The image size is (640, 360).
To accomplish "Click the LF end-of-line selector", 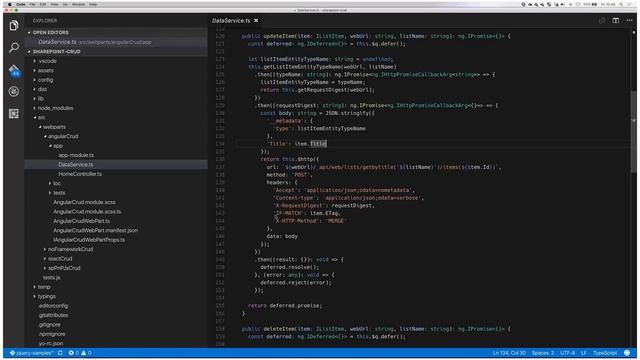I will click(584, 353).
